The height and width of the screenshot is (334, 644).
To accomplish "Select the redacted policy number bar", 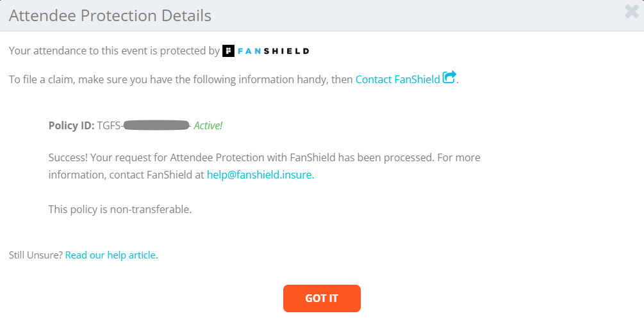I will pyautogui.click(x=156, y=125).
